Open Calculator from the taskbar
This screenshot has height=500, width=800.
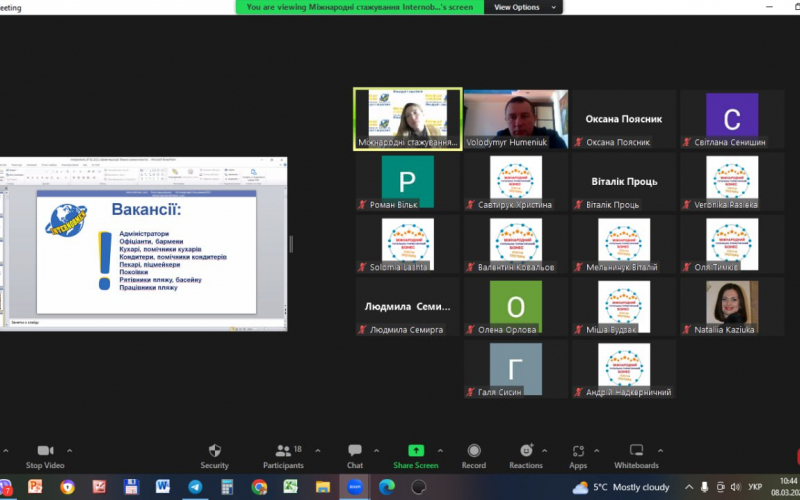pos(227,487)
